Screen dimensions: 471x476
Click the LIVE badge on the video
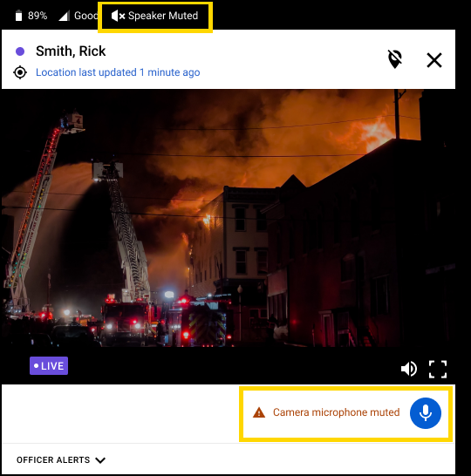[x=49, y=366]
